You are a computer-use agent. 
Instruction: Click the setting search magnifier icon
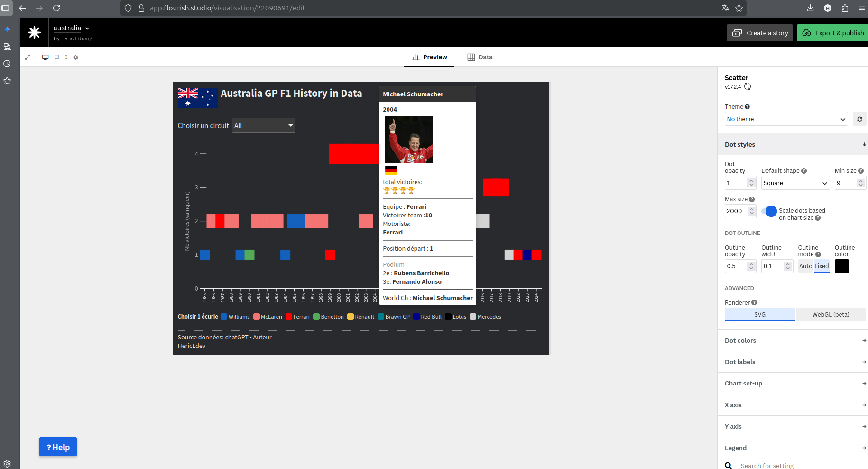tap(729, 466)
